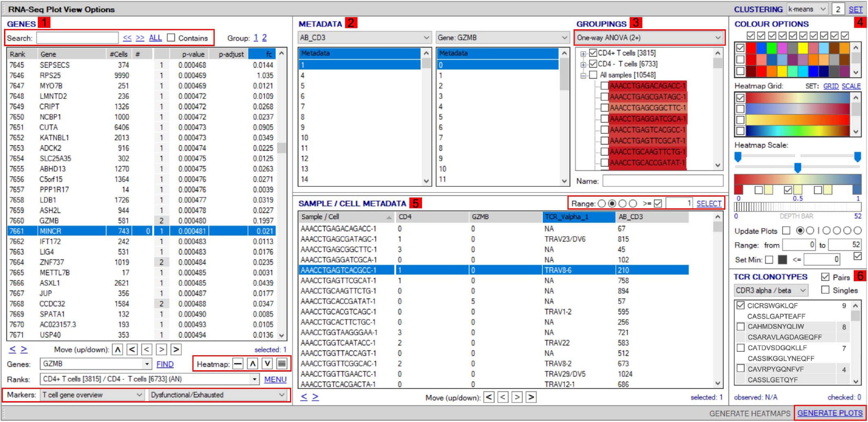Uncheck CD4+ T cells [3815] group
The image size is (868, 422).
[x=593, y=53]
